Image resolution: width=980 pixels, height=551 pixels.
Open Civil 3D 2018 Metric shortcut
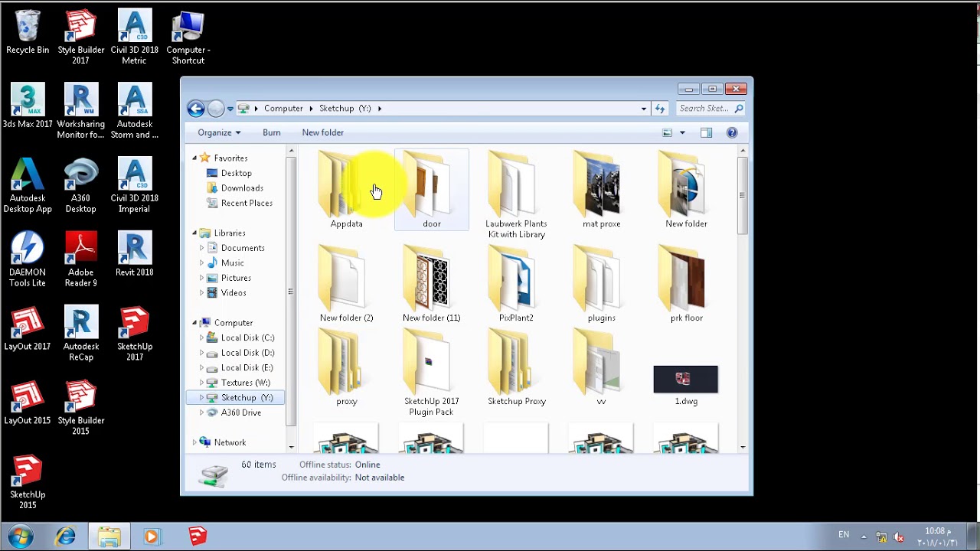pos(135,37)
